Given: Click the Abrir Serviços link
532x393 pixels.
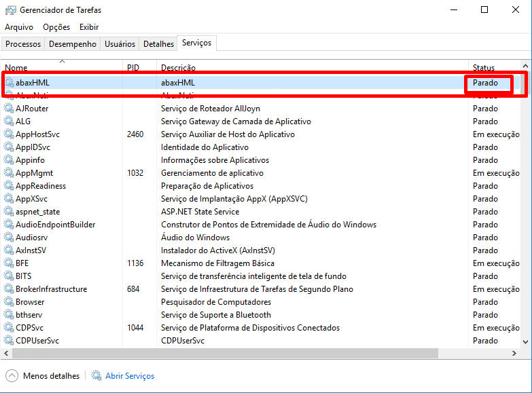Looking at the screenshot, I should (x=130, y=376).
